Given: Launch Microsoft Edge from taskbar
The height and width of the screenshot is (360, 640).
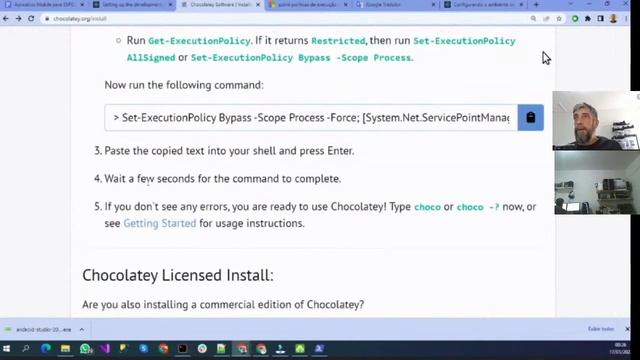Looking at the screenshot, I should click(46, 349).
